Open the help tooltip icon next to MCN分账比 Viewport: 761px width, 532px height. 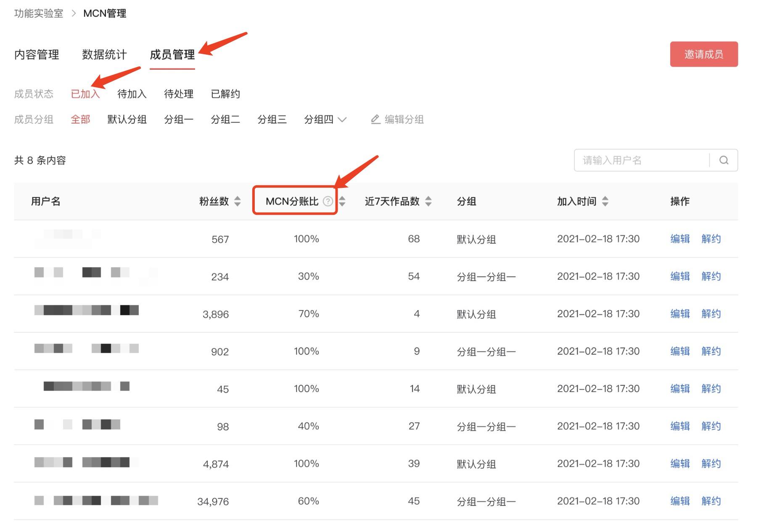point(329,201)
